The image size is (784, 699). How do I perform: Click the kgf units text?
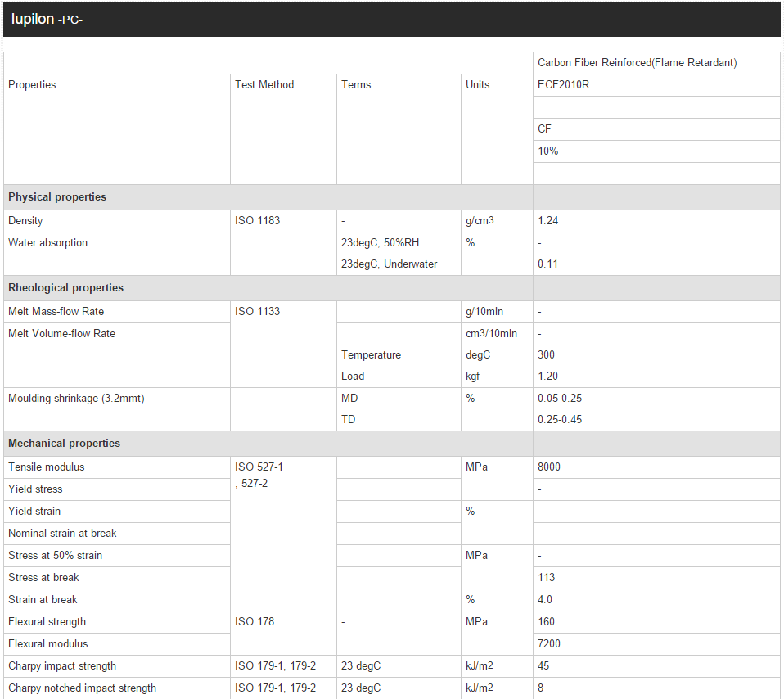click(x=472, y=376)
